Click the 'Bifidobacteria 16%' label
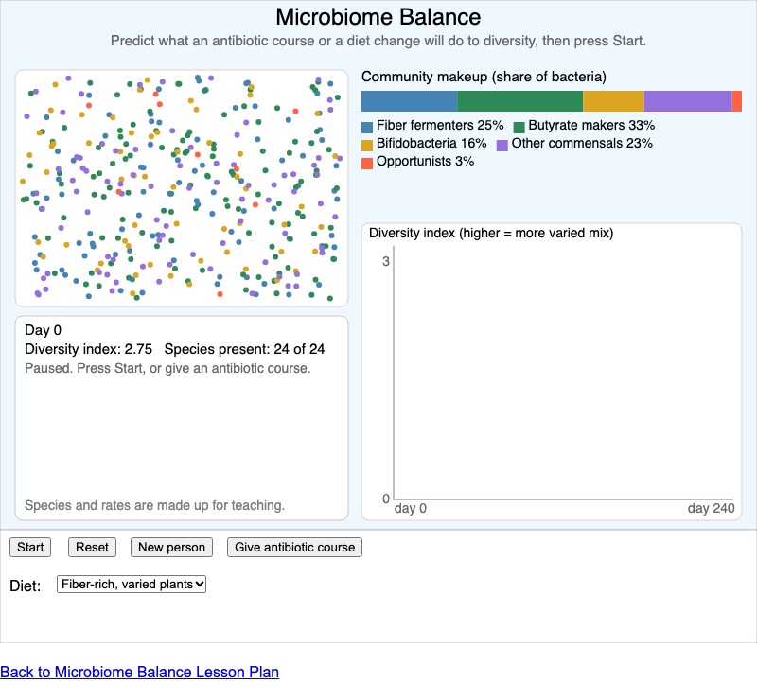 point(431,143)
